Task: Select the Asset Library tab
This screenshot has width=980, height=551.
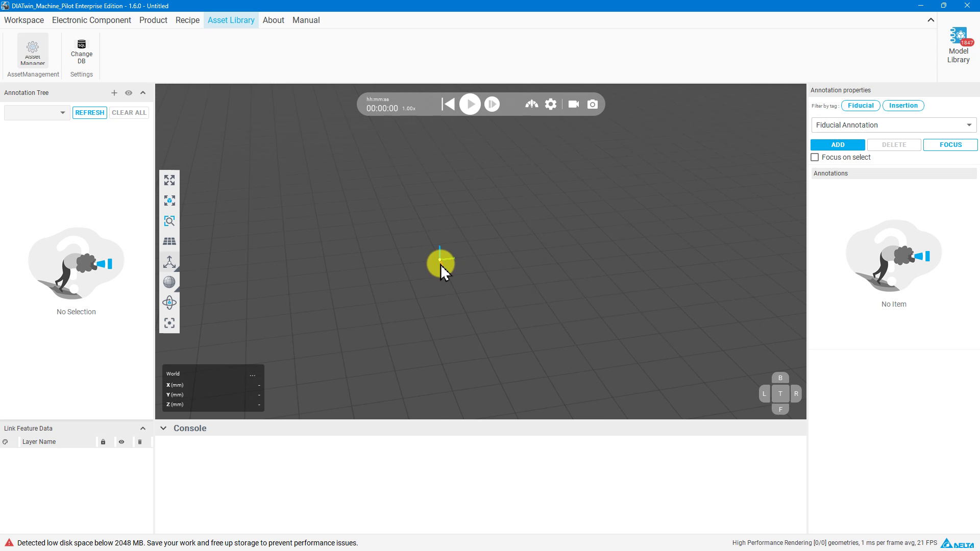Action: click(231, 20)
